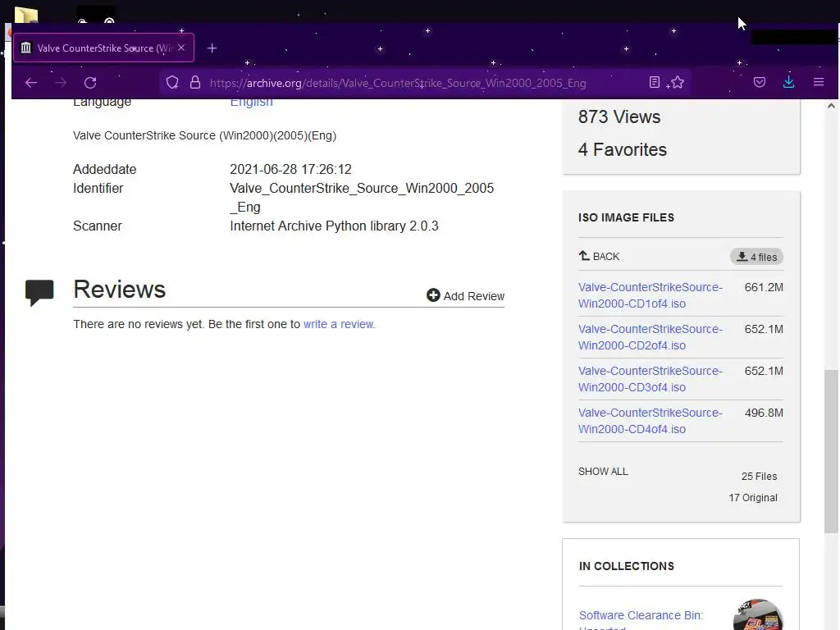Close the Valve CounterStrike Source tab
This screenshot has height=630, width=840.
181,48
